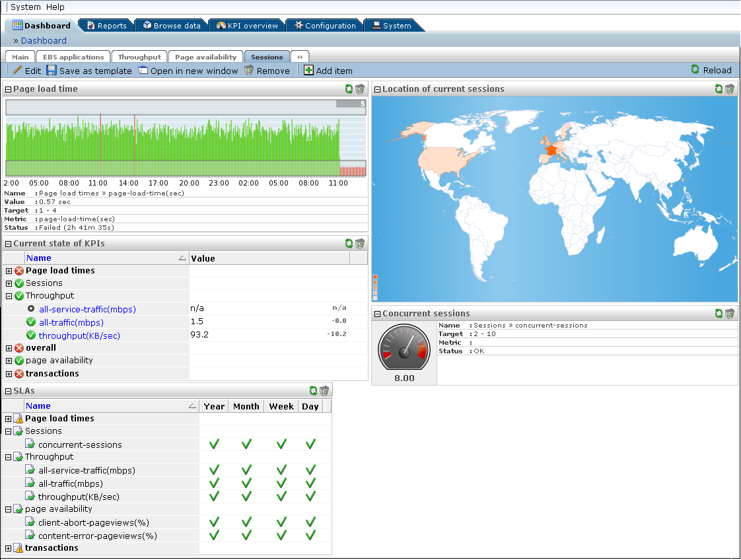Click the Day column header in SLAs

[x=310, y=406]
